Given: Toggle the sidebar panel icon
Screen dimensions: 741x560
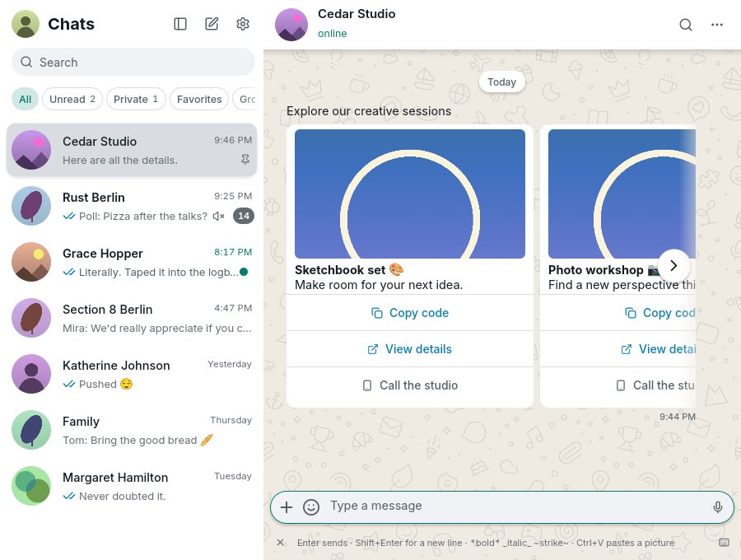Looking at the screenshot, I should 180,24.
